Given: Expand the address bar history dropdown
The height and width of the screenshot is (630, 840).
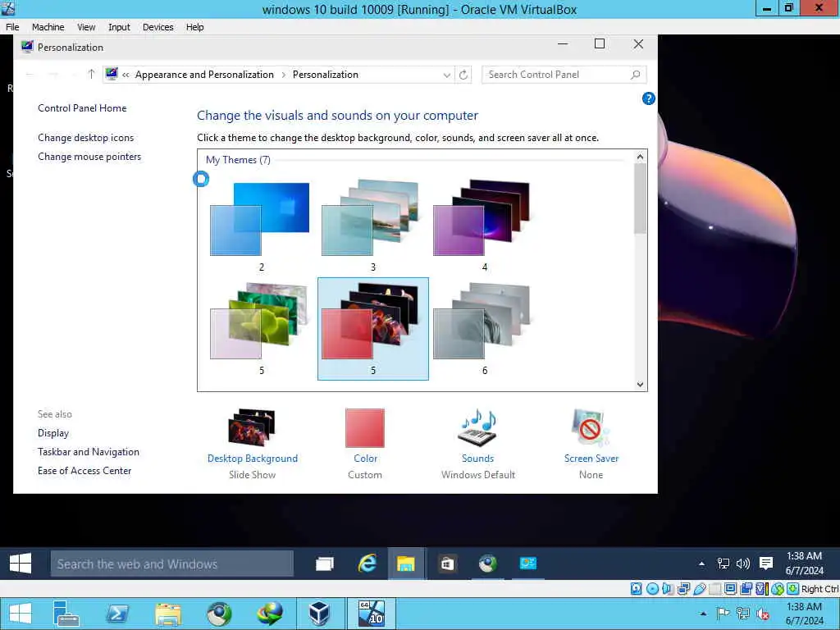Looking at the screenshot, I should 447,75.
